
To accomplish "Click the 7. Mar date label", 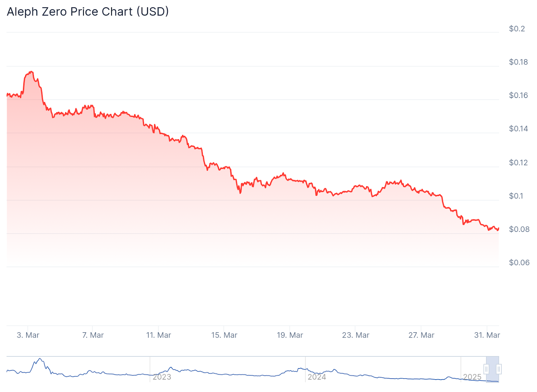I will click(93, 335).
